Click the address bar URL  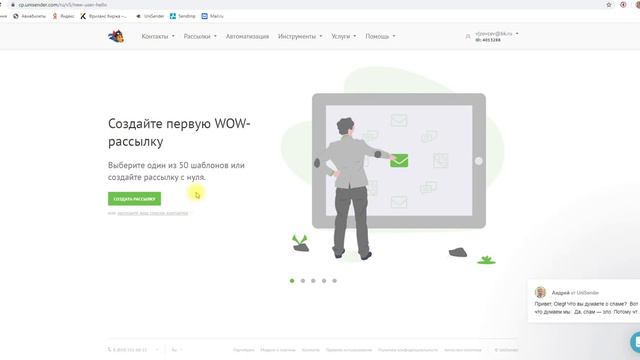(62, 5)
